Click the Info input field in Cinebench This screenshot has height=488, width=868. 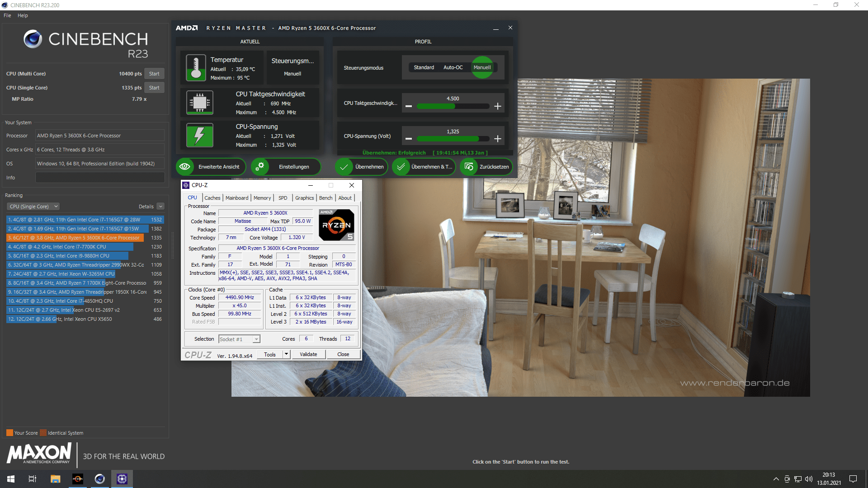coord(100,178)
